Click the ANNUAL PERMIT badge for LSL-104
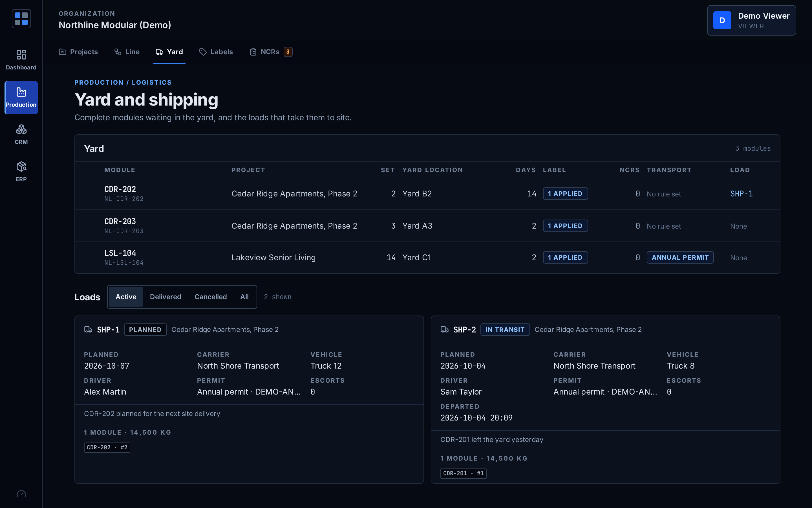Viewport: 812px width, 508px height. pos(680,257)
